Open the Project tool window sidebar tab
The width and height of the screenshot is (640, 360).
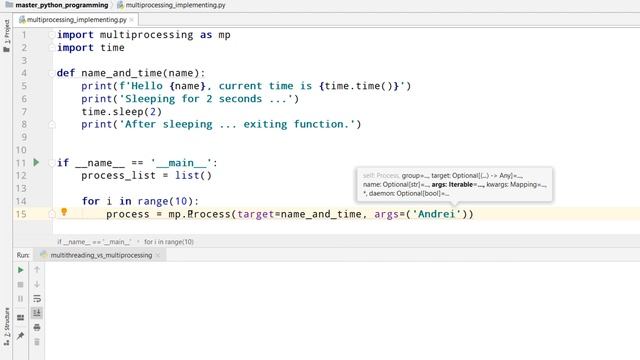7,36
